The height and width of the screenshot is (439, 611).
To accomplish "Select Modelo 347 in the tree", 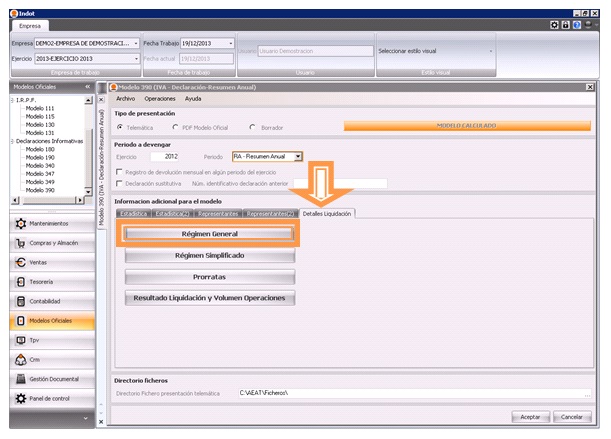I will (x=40, y=174).
